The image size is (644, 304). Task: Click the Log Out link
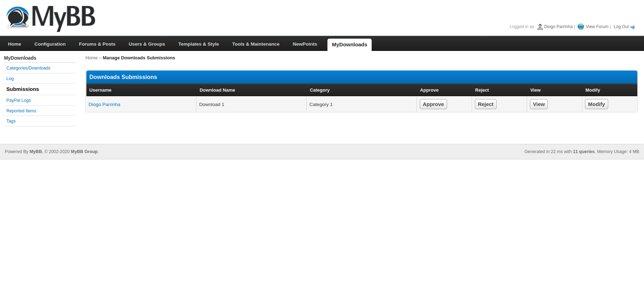click(621, 27)
